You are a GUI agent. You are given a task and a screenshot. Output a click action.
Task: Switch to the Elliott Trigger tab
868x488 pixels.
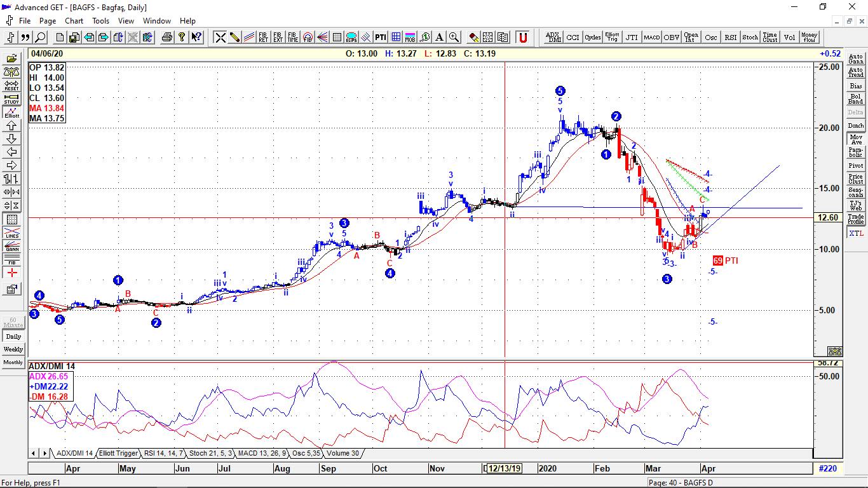(x=118, y=453)
